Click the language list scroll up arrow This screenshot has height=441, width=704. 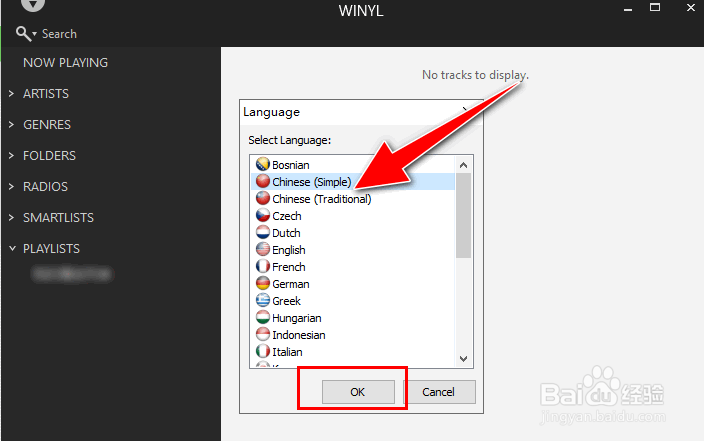463,165
